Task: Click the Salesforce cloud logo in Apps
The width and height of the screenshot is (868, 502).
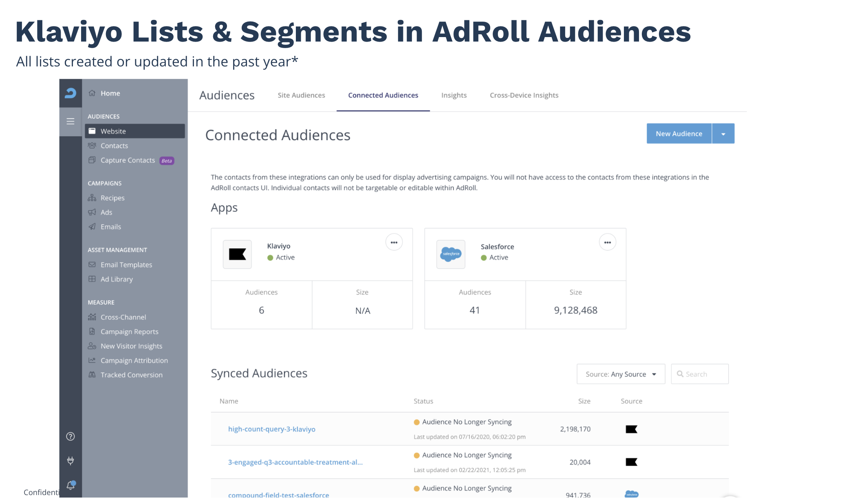Action: [x=451, y=254]
